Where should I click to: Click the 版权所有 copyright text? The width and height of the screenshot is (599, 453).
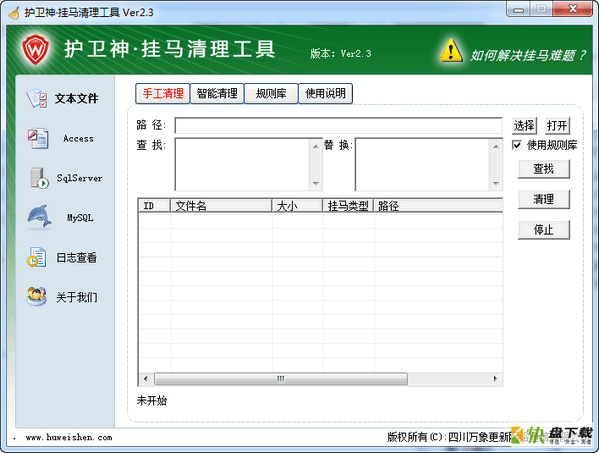tap(449, 437)
